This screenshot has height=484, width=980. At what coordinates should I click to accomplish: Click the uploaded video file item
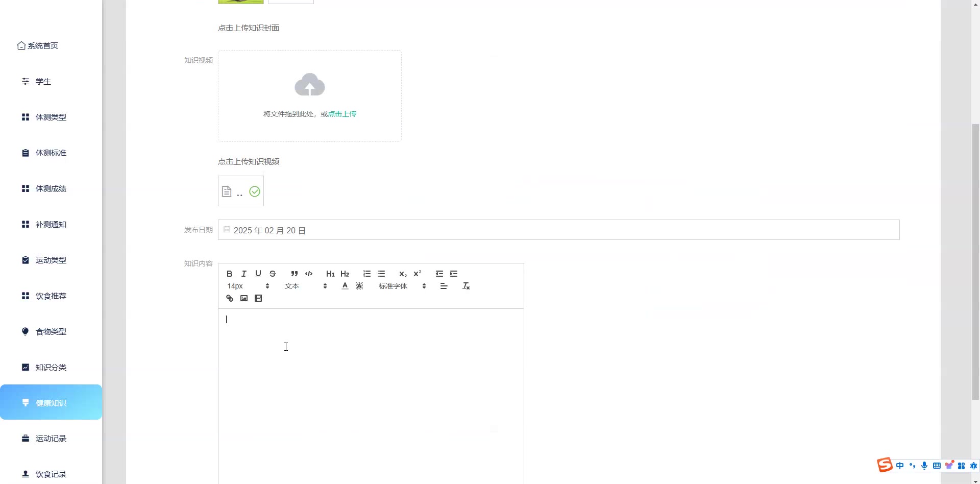pyautogui.click(x=240, y=191)
